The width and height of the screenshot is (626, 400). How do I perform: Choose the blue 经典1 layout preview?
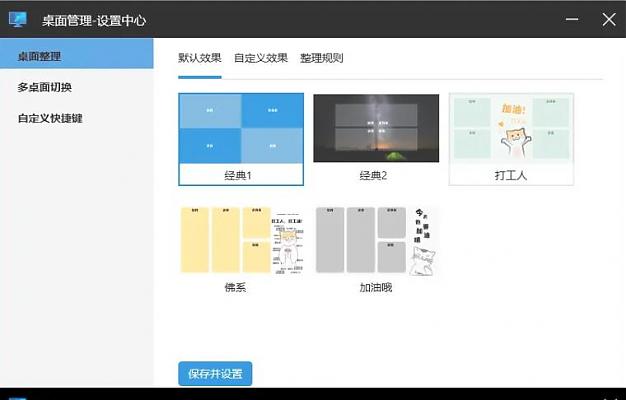241,129
